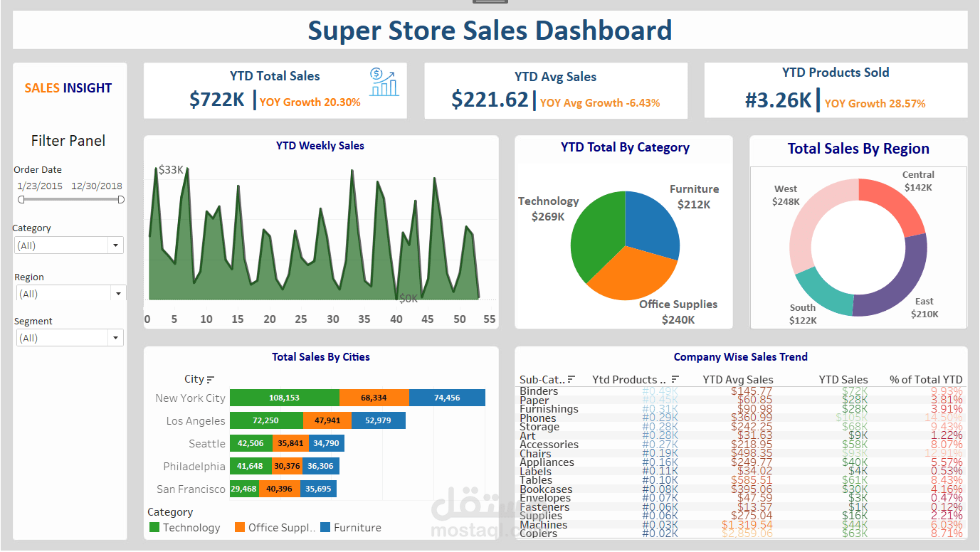This screenshot has height=552, width=980.
Task: Click the Company Wise Sales Trend title
Action: coord(741,357)
